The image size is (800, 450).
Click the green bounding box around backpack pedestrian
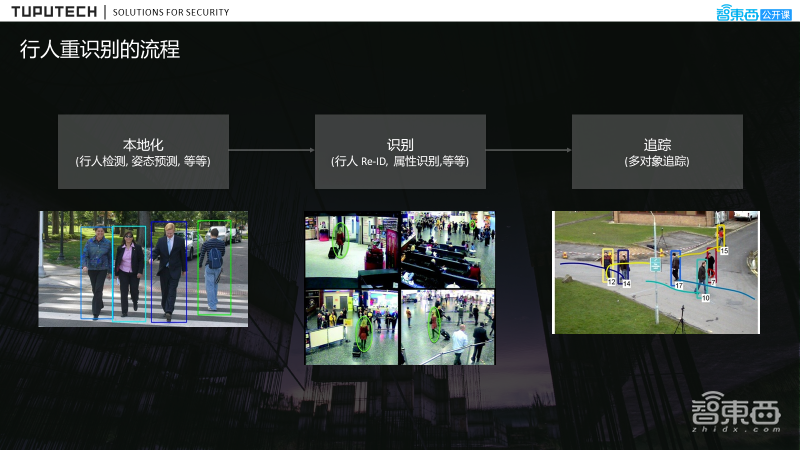point(214,267)
